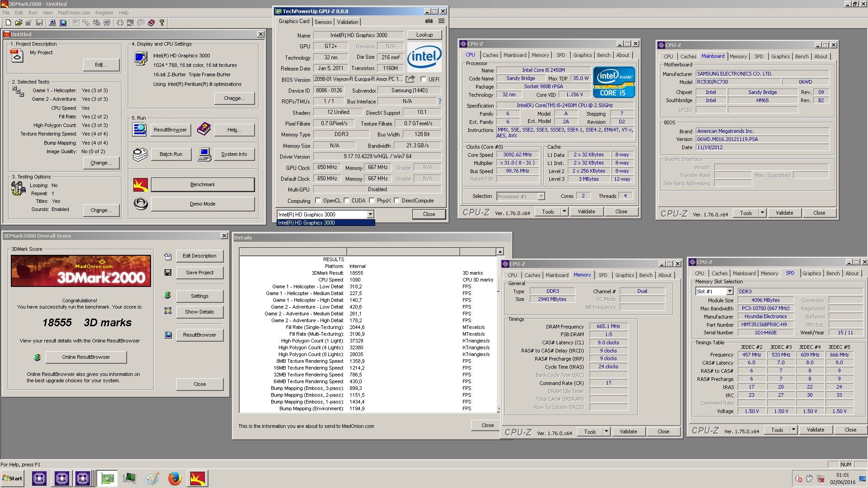
Task: Click the New project toolbar icon
Action: [x=8, y=23]
